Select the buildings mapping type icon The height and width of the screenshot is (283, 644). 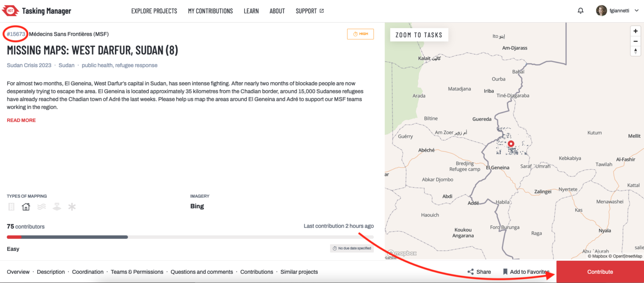[x=26, y=206]
